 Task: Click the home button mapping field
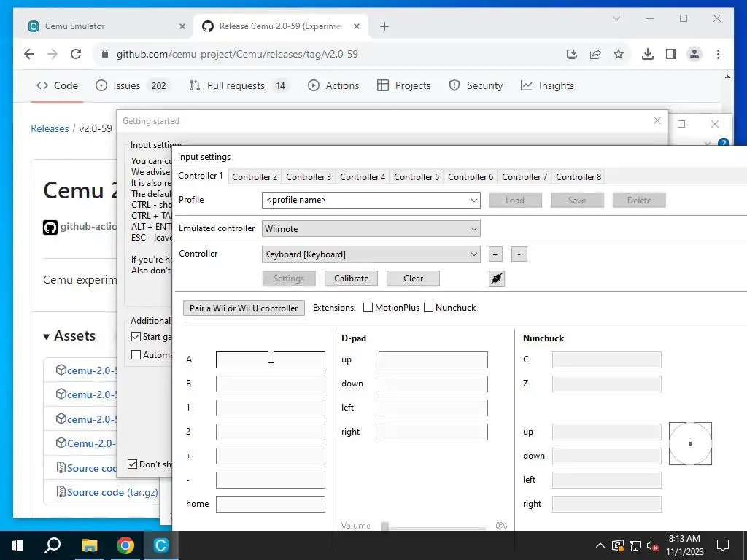coord(271,505)
